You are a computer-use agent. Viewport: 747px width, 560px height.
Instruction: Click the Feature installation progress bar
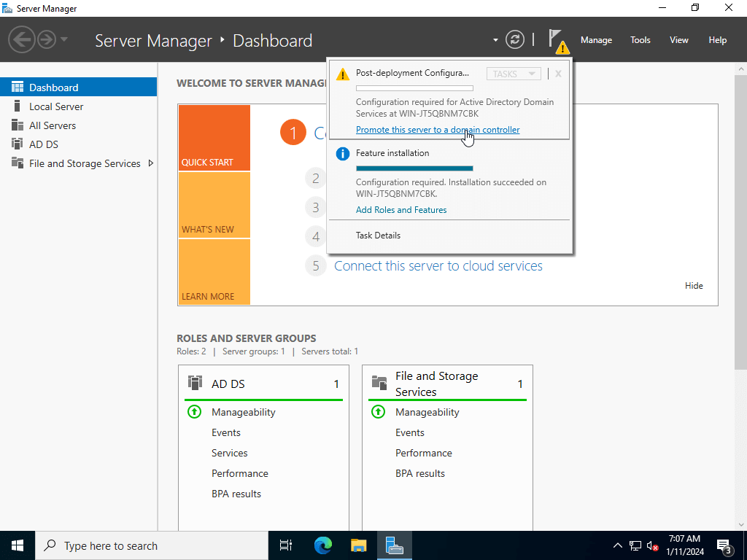[414, 168]
